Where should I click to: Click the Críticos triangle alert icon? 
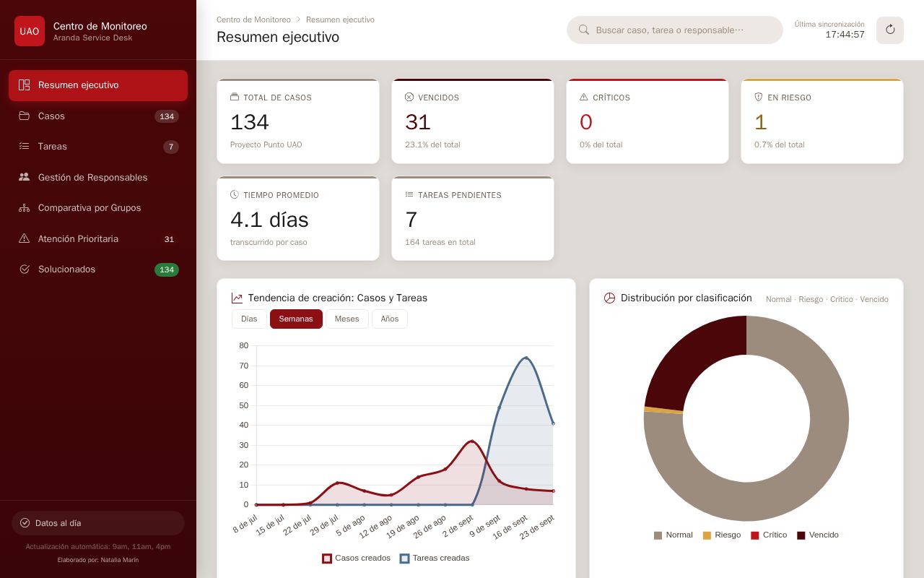pos(584,98)
